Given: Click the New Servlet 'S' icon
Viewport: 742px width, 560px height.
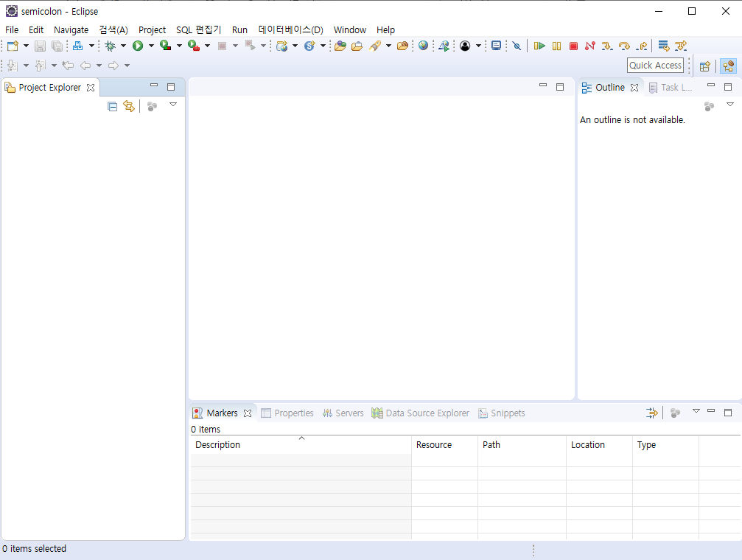Looking at the screenshot, I should [x=309, y=46].
